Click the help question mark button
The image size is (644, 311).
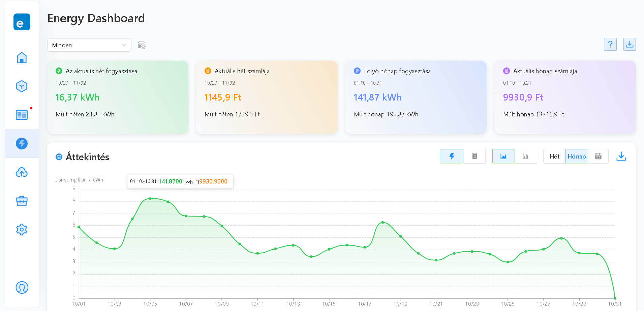pyautogui.click(x=610, y=44)
